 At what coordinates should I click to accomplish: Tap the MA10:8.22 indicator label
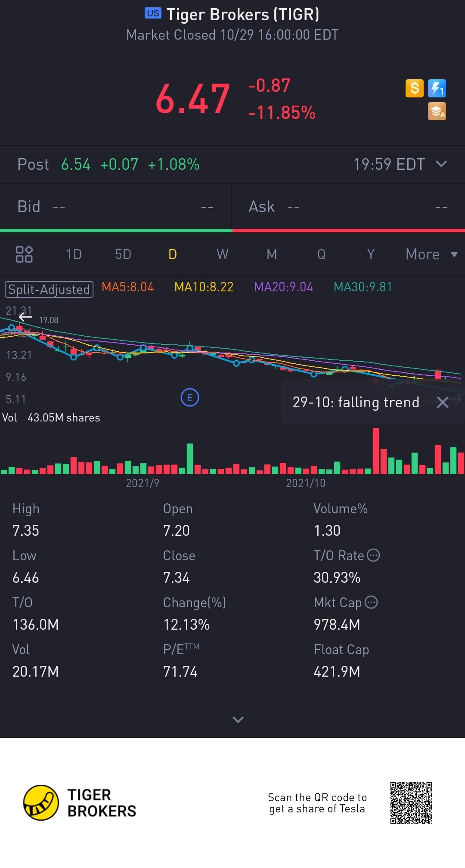[204, 287]
